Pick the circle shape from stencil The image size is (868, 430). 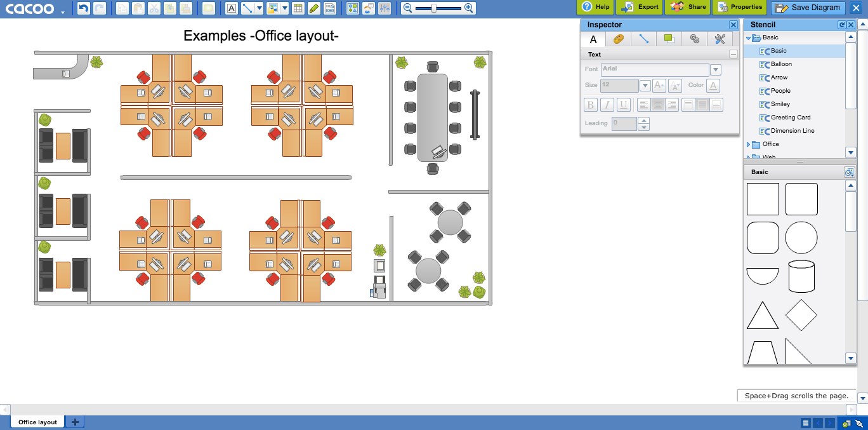[801, 238]
